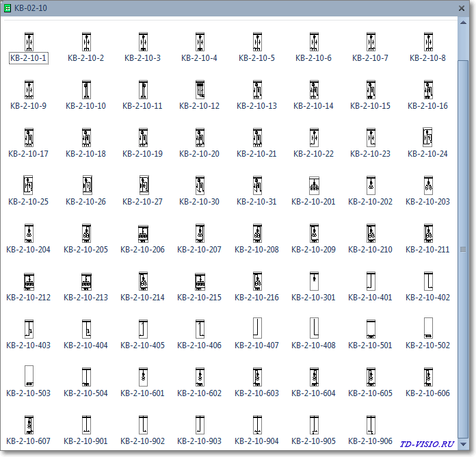The width and height of the screenshot is (476, 457).
Task: Close the KB-02-10 stencil window
Action: (462, 8)
